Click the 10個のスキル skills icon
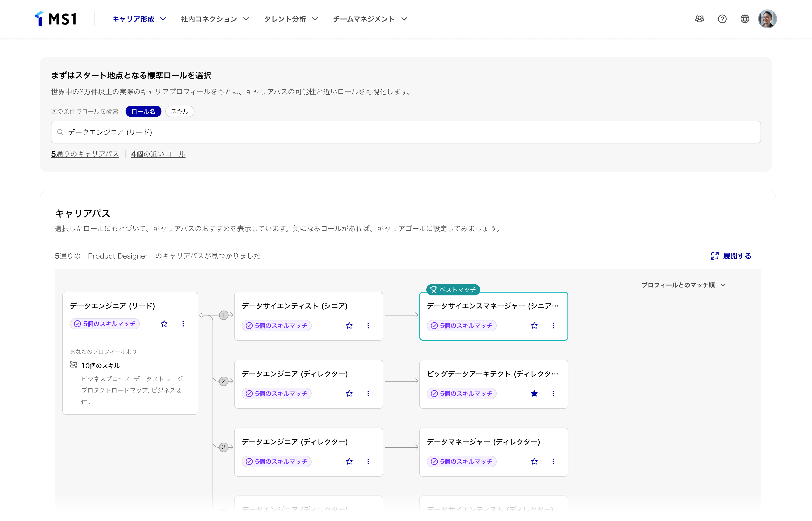The height and width of the screenshot is (521, 812). point(73,365)
